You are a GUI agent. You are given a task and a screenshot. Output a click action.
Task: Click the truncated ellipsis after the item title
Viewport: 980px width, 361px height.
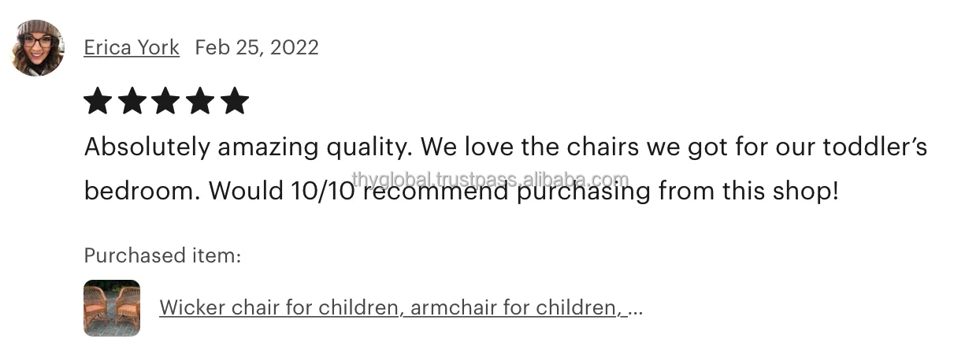coord(636,307)
